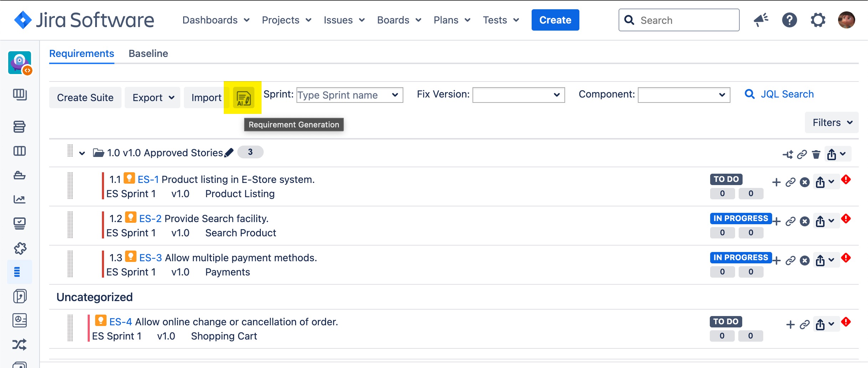Open the help question mark icon
Screen dimensions: 868x368
tap(789, 20)
